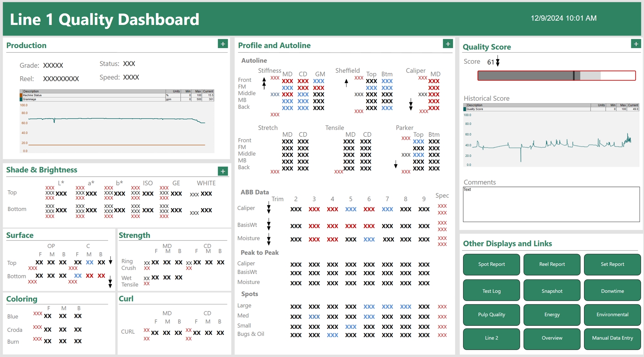Click the Surface Top row down arrow
This screenshot has height=357, width=644.
(x=110, y=260)
